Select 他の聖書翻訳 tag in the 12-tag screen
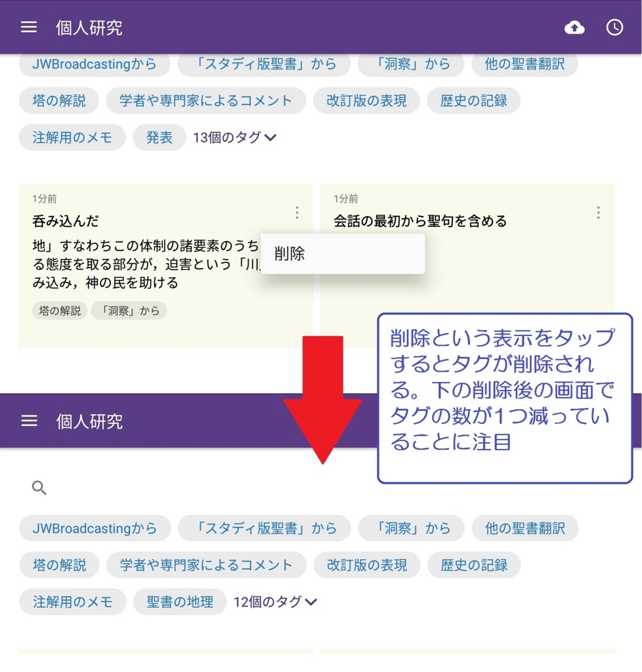This screenshot has height=672, width=642. click(x=525, y=528)
